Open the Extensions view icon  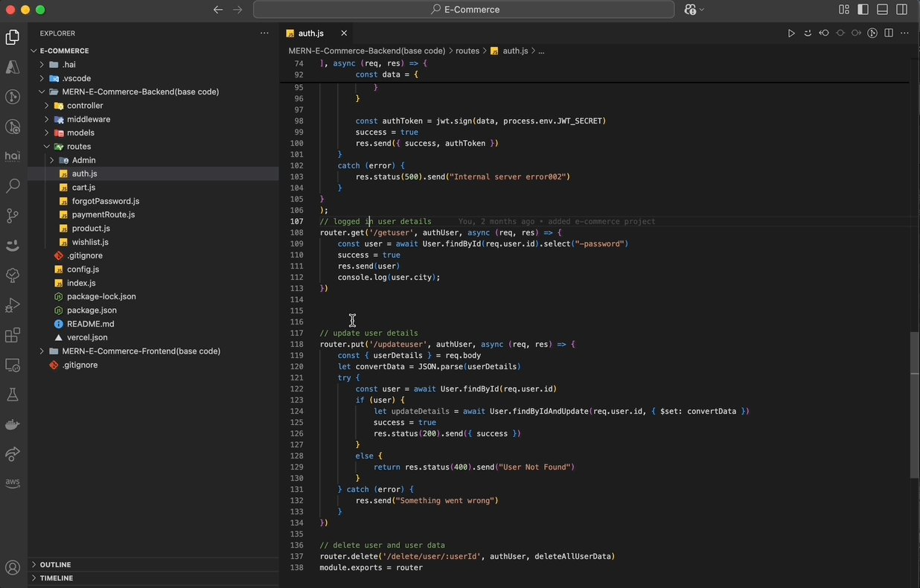13,335
